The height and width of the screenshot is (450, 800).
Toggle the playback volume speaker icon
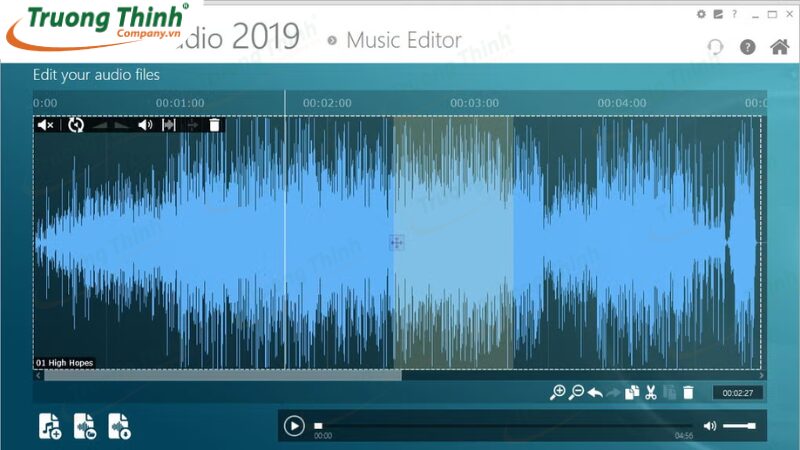[x=710, y=426]
